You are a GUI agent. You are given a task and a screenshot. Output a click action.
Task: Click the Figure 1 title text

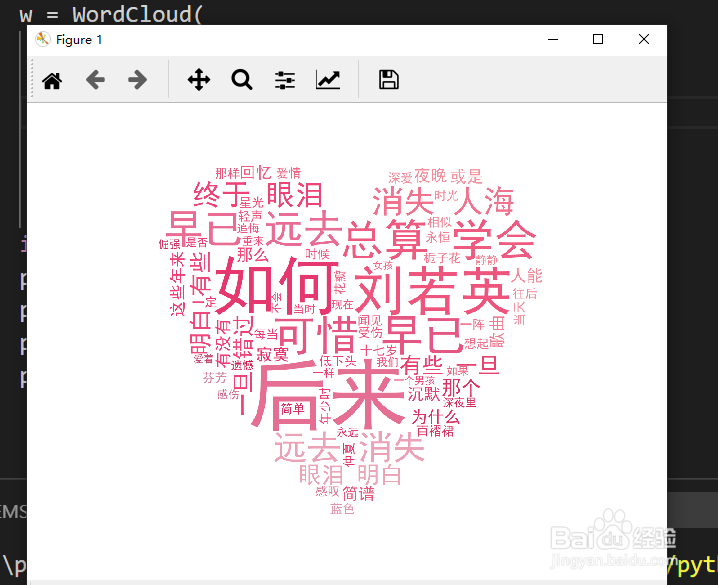(x=79, y=40)
